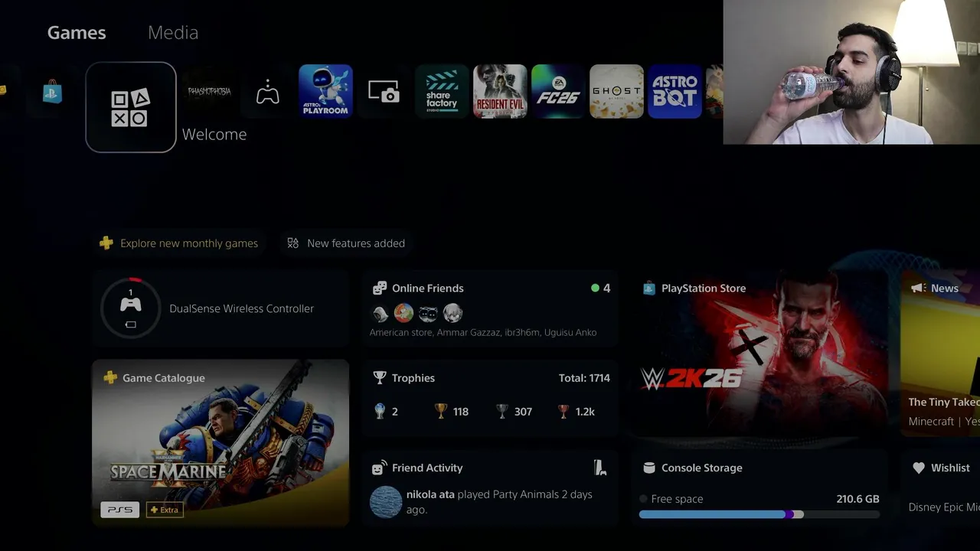The width and height of the screenshot is (980, 551).
Task: Click the third online friend avatar
Action: click(428, 313)
